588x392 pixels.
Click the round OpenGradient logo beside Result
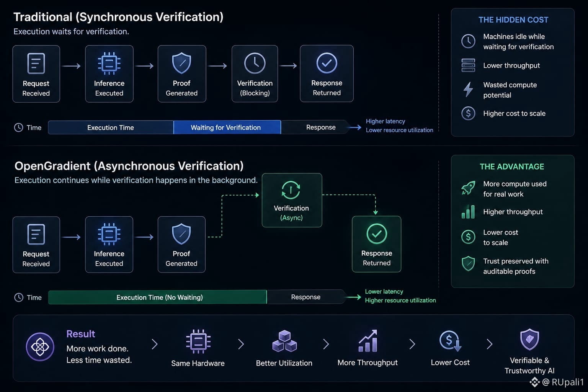point(40,347)
